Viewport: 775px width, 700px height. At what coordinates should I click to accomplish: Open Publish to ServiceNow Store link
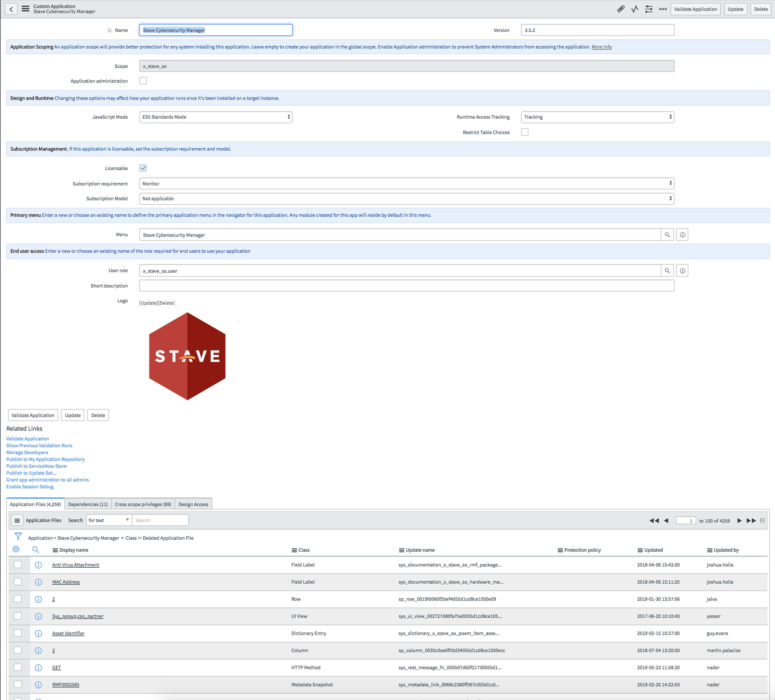coord(37,466)
